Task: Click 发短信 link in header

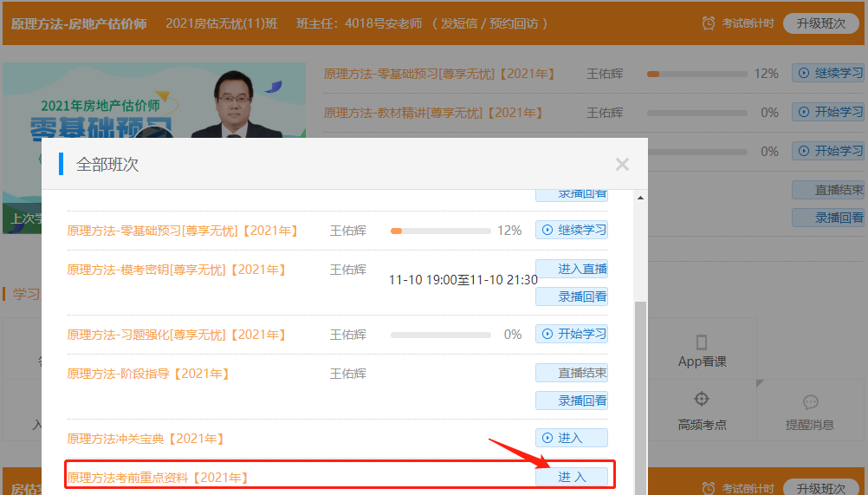Action: coord(461,23)
